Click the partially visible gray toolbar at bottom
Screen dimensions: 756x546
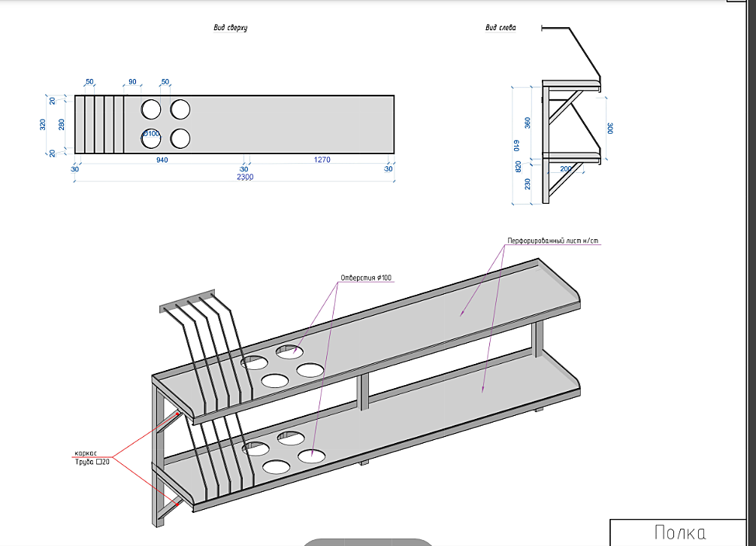pyautogui.click(x=367, y=541)
